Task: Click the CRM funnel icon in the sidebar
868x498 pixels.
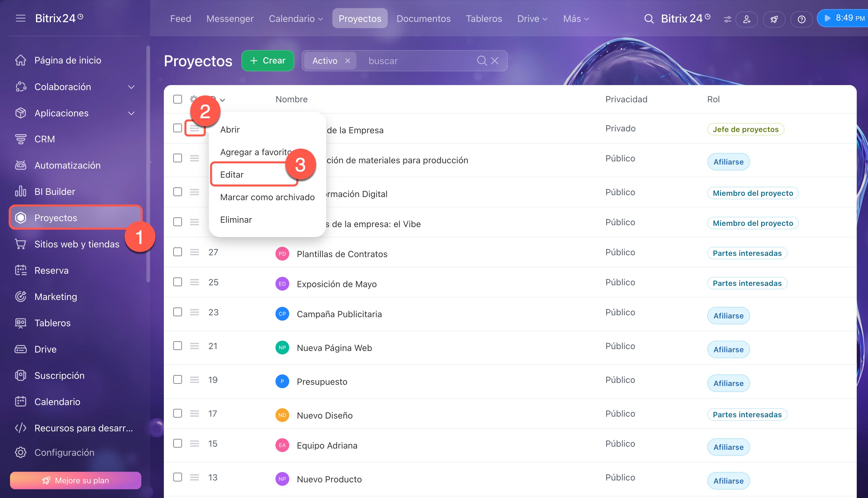Action: click(x=21, y=139)
